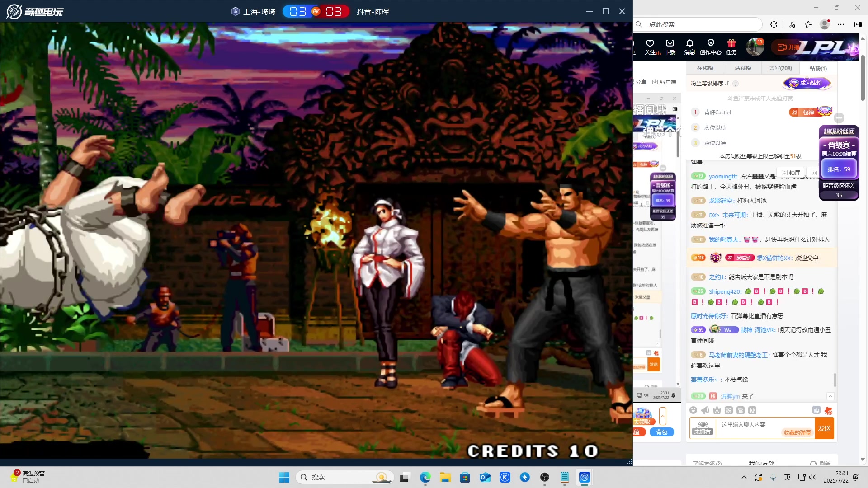Show hidden system tray icons chevron
The width and height of the screenshot is (868, 488).
tap(744, 477)
